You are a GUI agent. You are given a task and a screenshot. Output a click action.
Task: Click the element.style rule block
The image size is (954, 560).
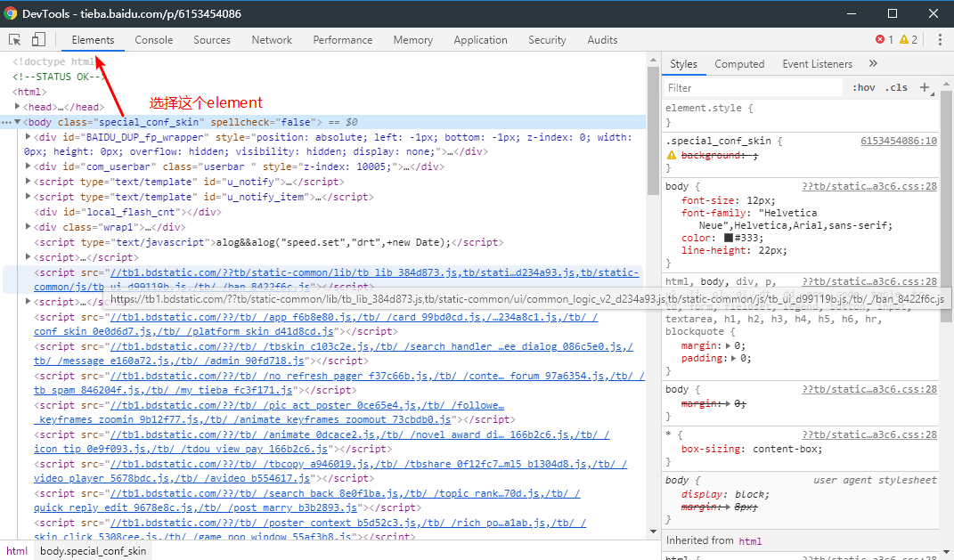[800, 114]
